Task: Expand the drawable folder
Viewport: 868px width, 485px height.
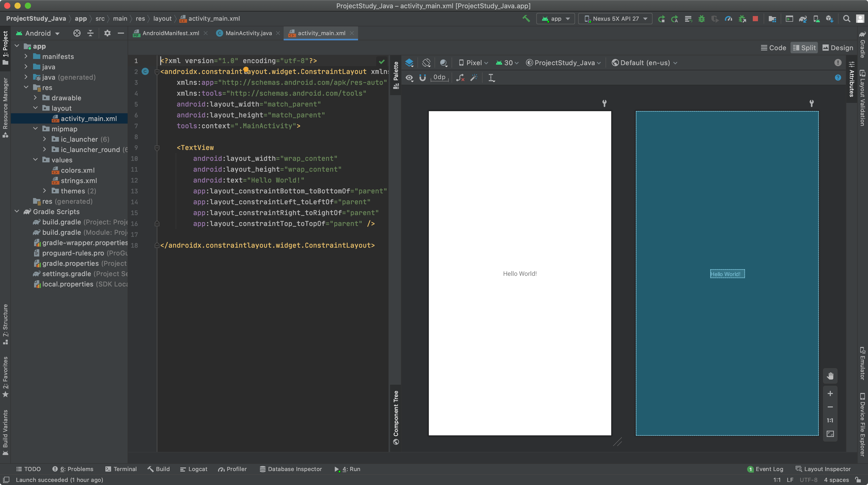Action: click(x=35, y=98)
